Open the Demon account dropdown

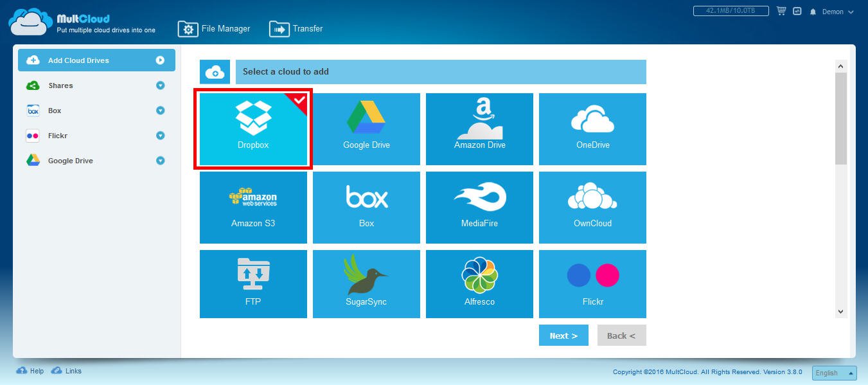pos(838,12)
